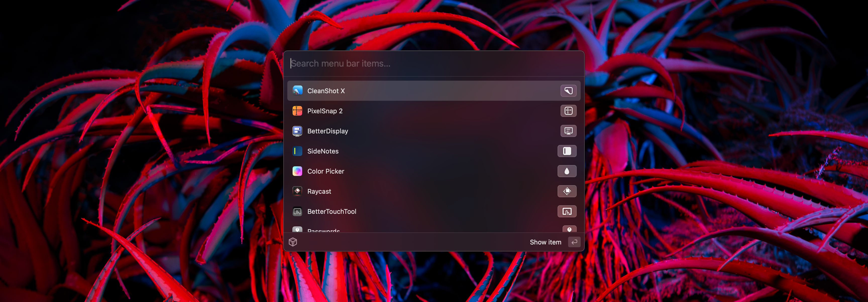Click the Raycast icon
Image resolution: width=868 pixels, height=302 pixels.
[x=297, y=191]
